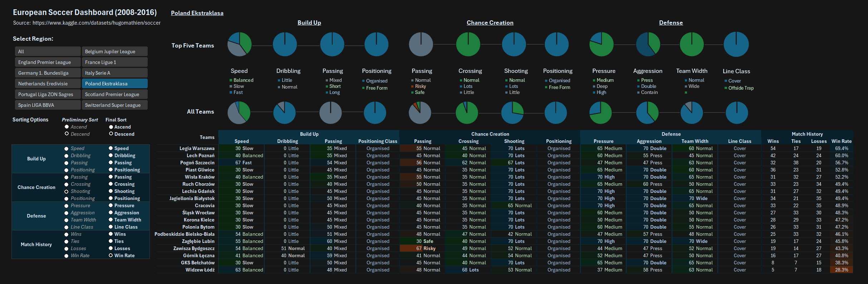
Task: Click All Teams Team Width pie
Action: 692,113
